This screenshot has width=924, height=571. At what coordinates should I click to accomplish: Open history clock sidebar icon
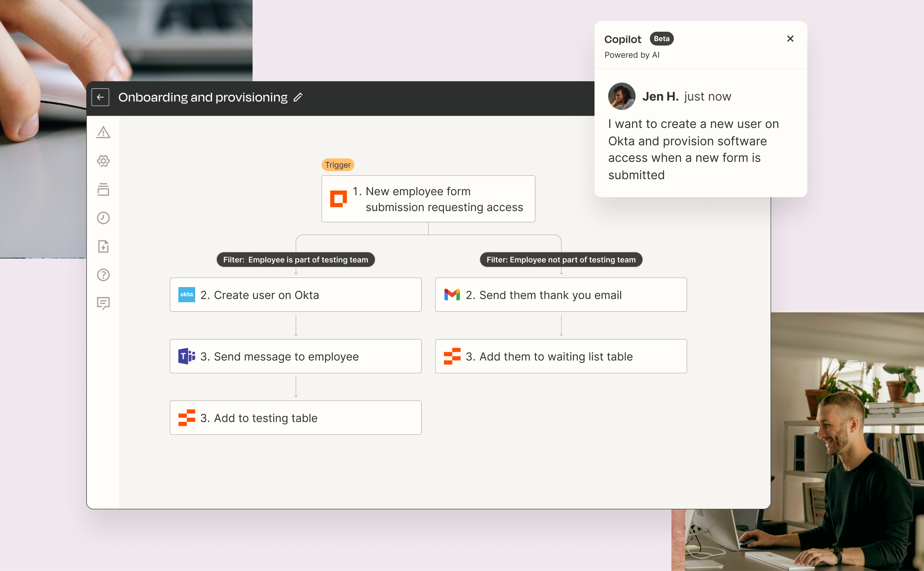(x=103, y=218)
